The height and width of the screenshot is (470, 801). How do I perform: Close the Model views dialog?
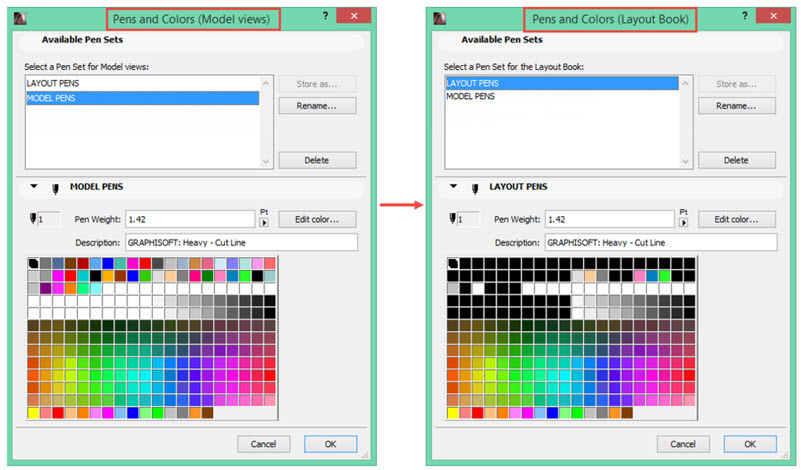[354, 16]
